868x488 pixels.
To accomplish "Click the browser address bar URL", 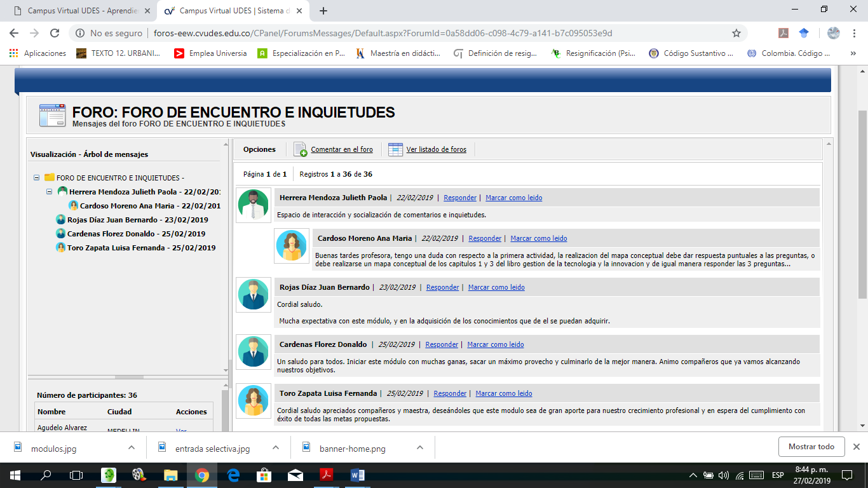I will 383,33.
